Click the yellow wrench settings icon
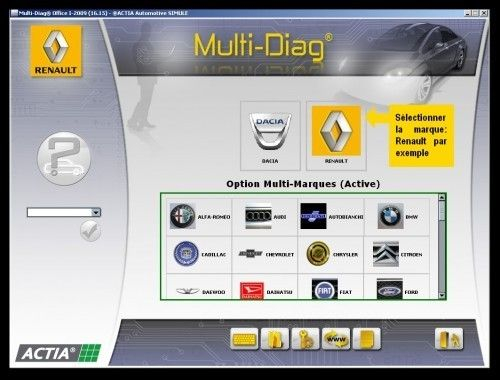The image size is (500, 380). tap(305, 339)
